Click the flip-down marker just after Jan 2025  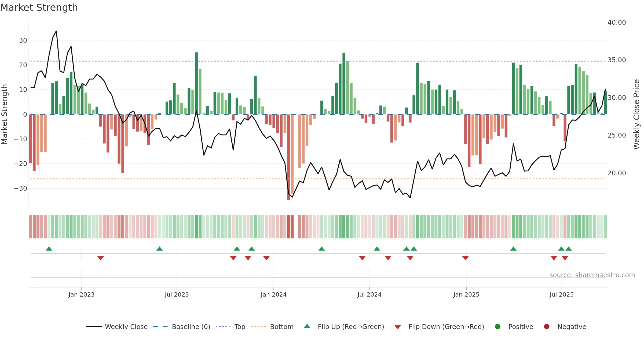(x=465, y=258)
